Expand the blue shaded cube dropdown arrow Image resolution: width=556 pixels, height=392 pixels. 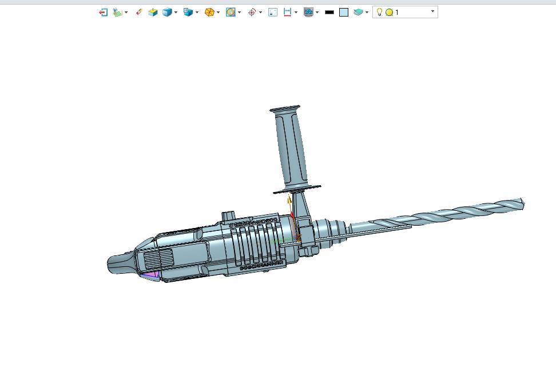pos(176,13)
